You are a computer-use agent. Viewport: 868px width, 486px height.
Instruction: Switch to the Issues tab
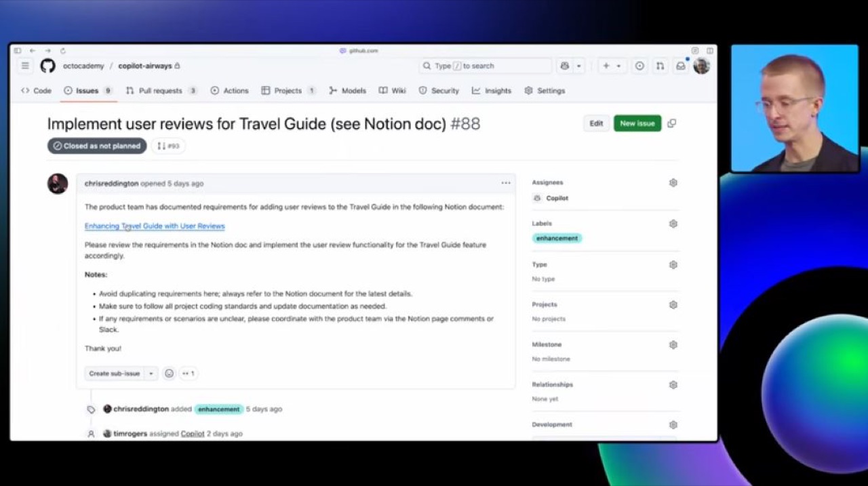(x=88, y=90)
